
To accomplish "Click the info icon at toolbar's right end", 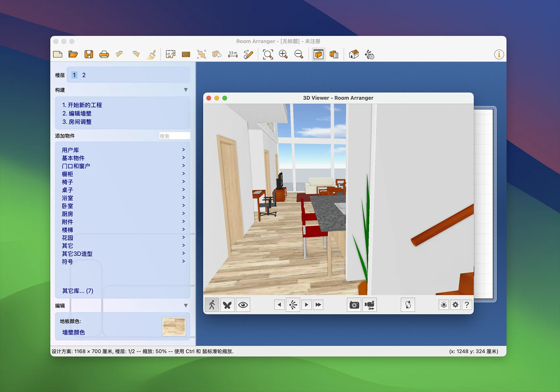I will tap(499, 54).
